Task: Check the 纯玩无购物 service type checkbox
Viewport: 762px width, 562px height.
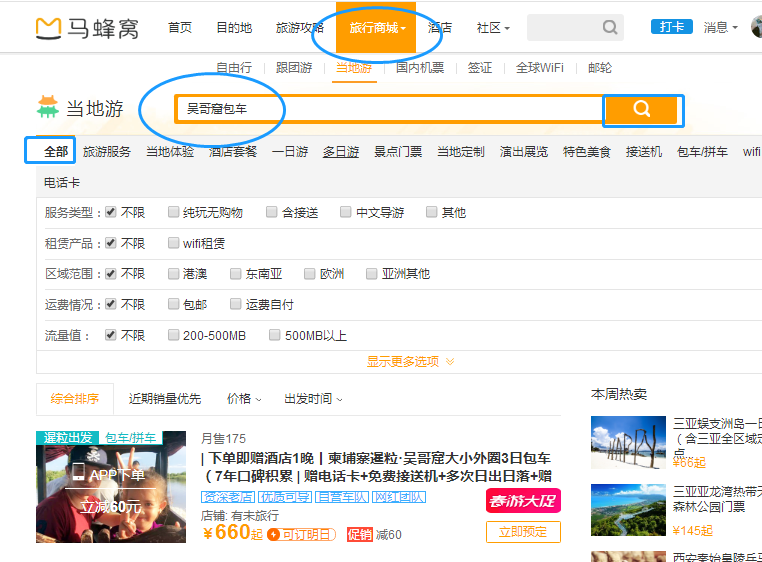Action: point(175,213)
